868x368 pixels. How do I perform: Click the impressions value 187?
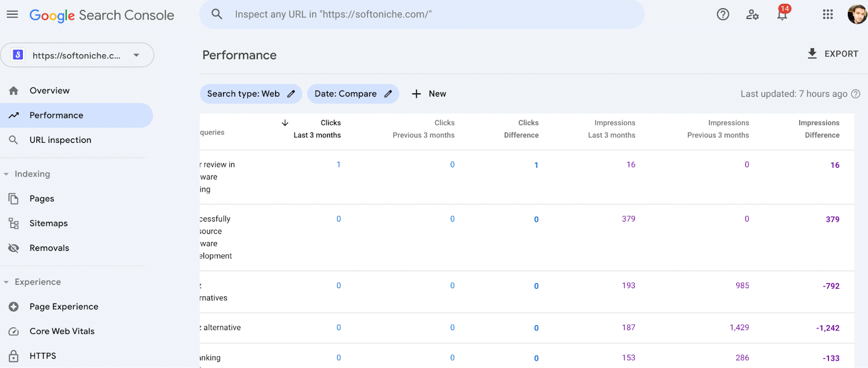[629, 327]
